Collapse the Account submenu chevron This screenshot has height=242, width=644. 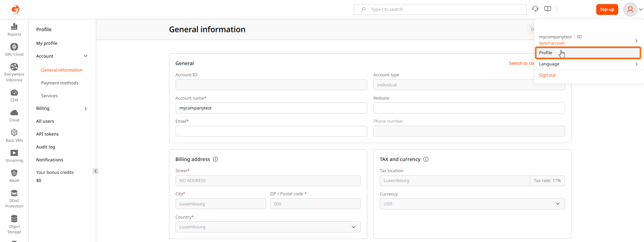tap(86, 56)
